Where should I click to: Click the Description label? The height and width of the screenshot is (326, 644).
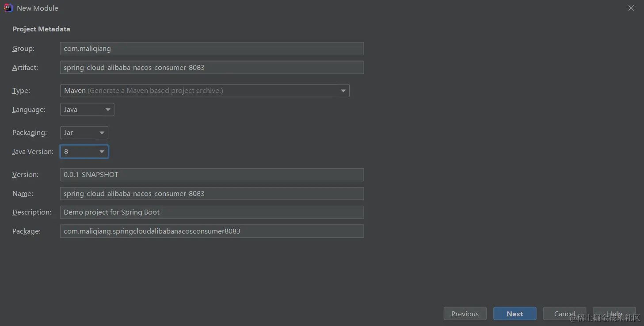click(31, 212)
